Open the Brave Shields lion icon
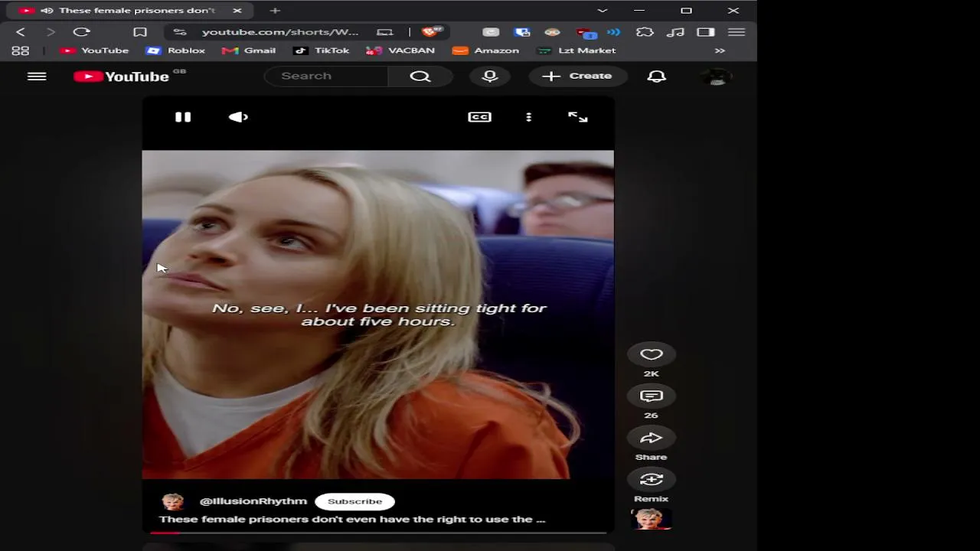This screenshot has height=551, width=980. pyautogui.click(x=431, y=32)
